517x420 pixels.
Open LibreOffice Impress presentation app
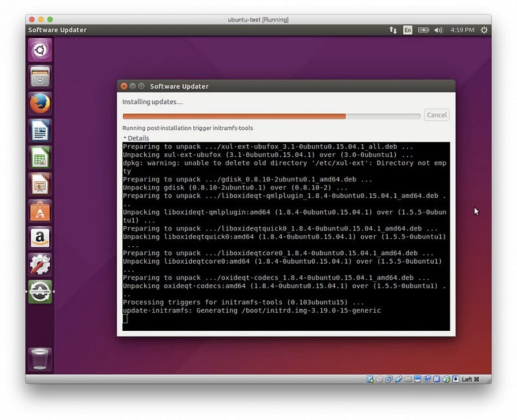pyautogui.click(x=40, y=184)
